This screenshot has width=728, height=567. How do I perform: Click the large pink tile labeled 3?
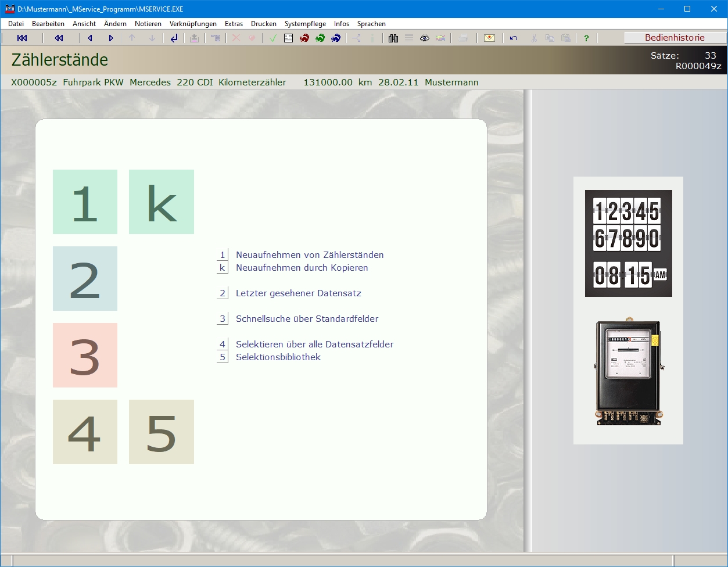pyautogui.click(x=85, y=356)
